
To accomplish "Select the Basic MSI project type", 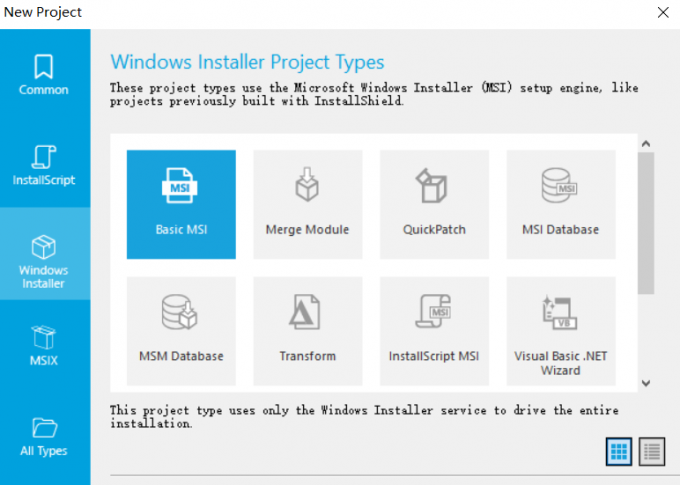I will 181,204.
